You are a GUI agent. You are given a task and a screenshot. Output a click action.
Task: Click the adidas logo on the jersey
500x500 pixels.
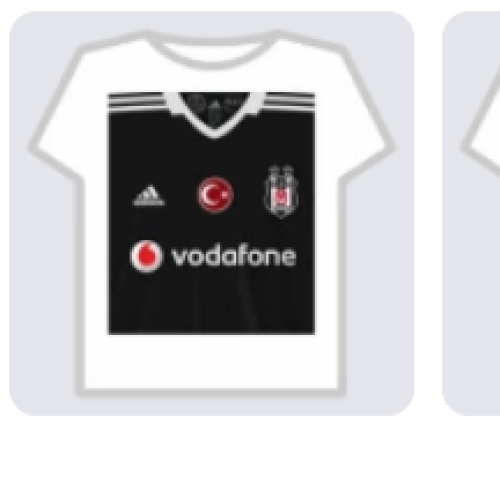149,195
